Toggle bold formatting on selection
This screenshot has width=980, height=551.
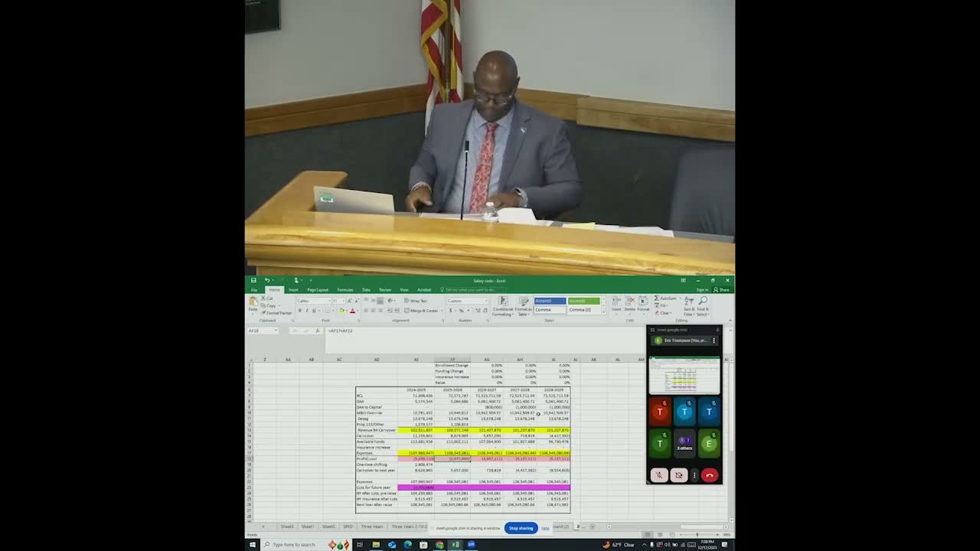point(300,311)
